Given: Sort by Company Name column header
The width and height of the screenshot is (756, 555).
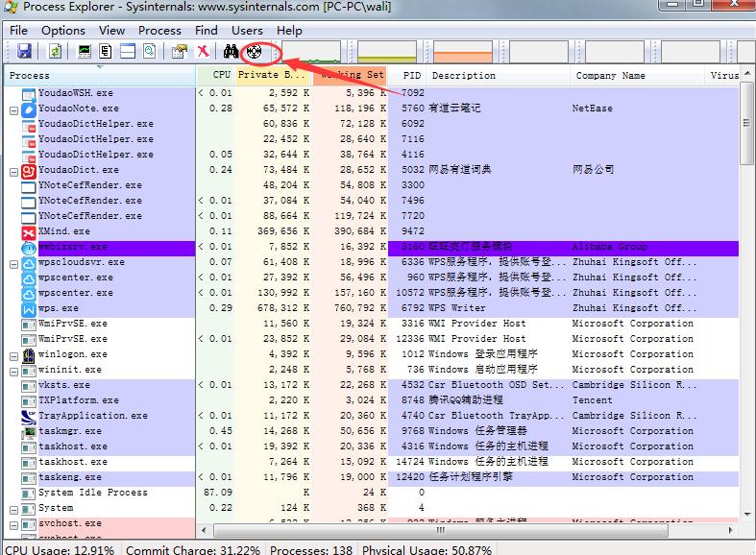Looking at the screenshot, I should click(x=610, y=75).
